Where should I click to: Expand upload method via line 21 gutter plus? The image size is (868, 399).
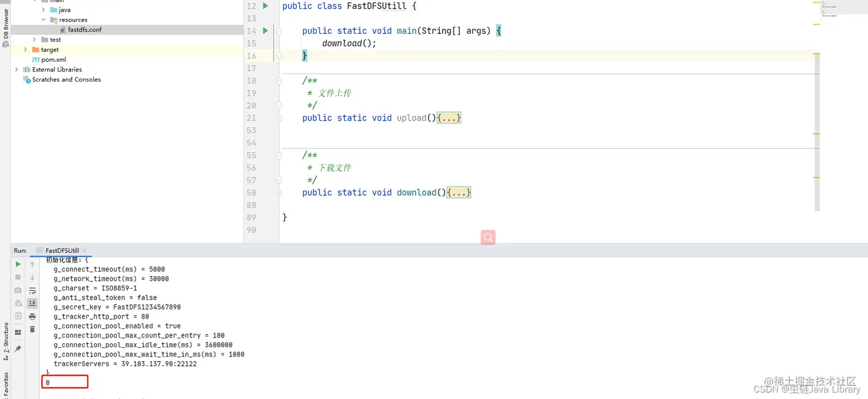click(279, 118)
